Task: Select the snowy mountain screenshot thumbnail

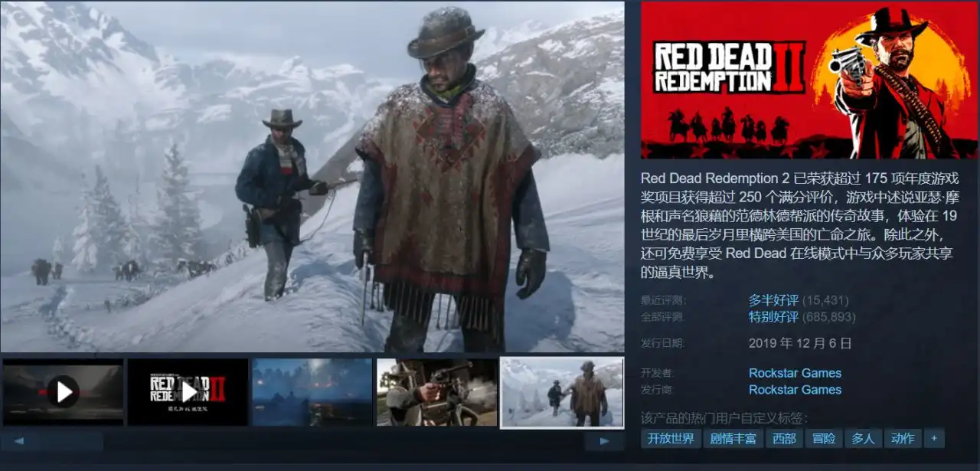Action: (x=562, y=392)
